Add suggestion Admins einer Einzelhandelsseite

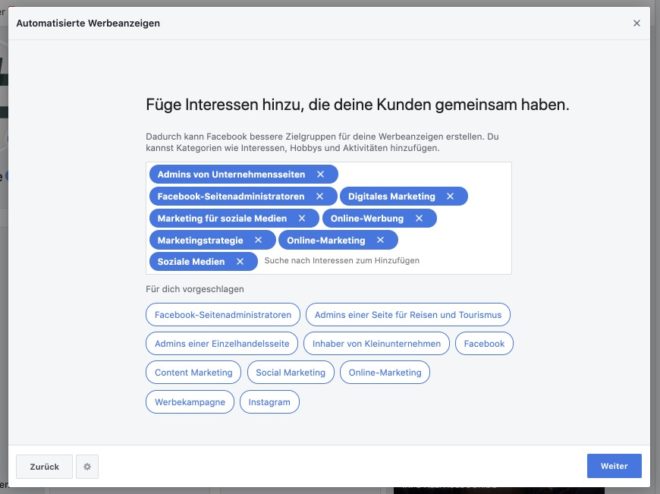[222, 343]
